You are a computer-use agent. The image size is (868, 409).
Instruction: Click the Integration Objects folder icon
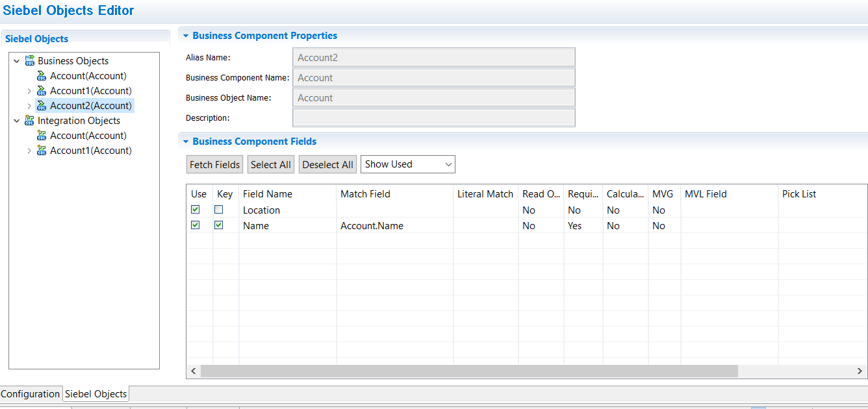[x=29, y=121]
